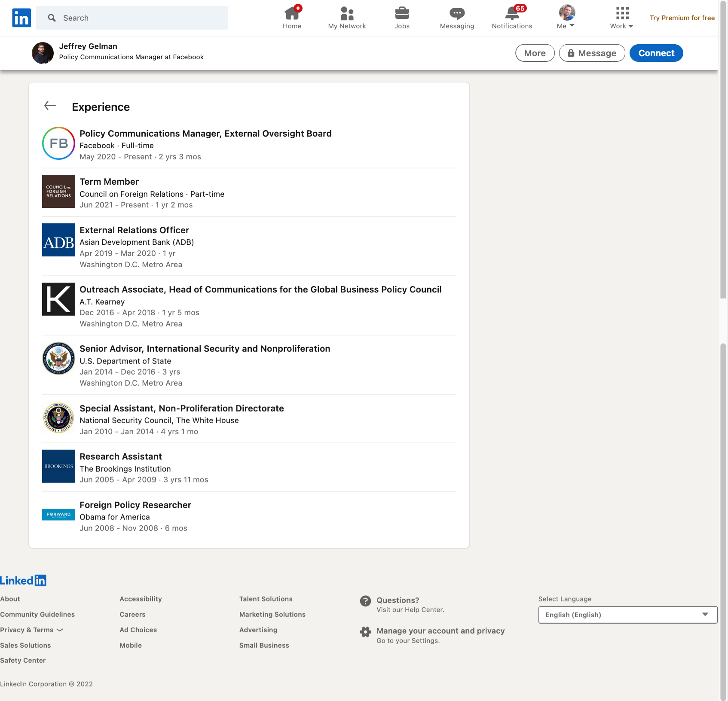This screenshot has width=728, height=701.
Task: Open the Ad Choices footer link
Action: (x=138, y=630)
